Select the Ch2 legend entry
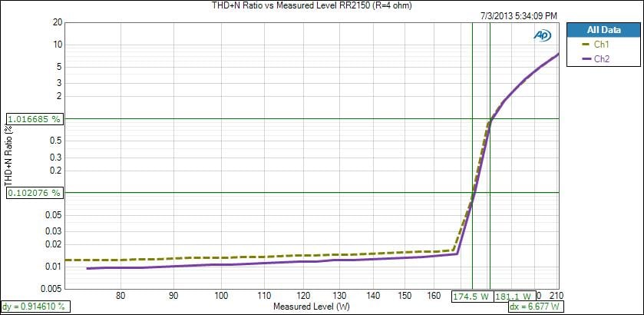The image size is (644, 315). pos(602,58)
